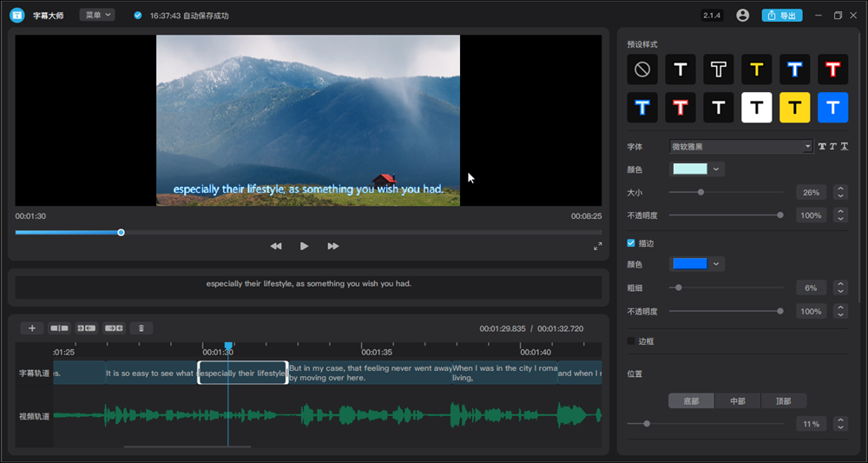
Task: Click the add subtitle plus icon
Action: [x=31, y=328]
